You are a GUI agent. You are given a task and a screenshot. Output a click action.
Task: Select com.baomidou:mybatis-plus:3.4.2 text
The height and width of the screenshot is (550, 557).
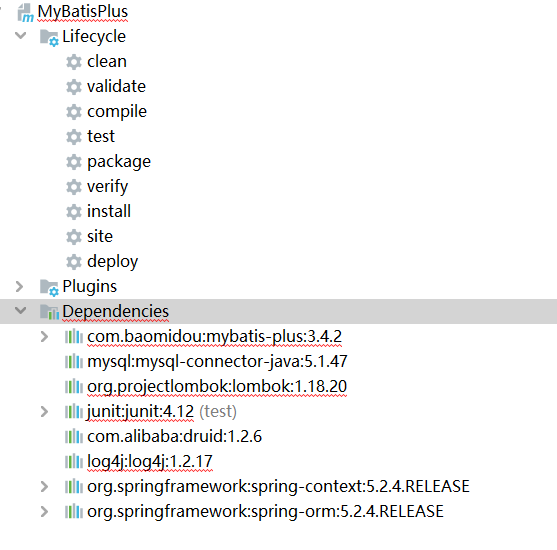(215, 337)
